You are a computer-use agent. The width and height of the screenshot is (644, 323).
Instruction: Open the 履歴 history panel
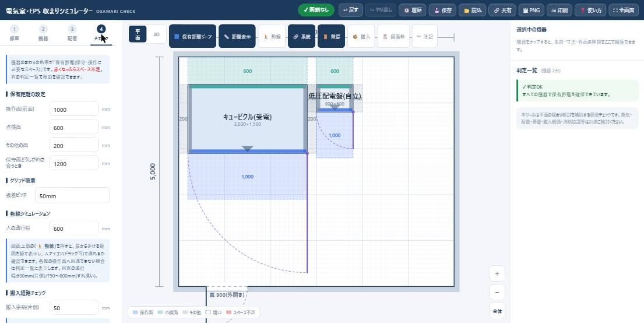(x=413, y=10)
